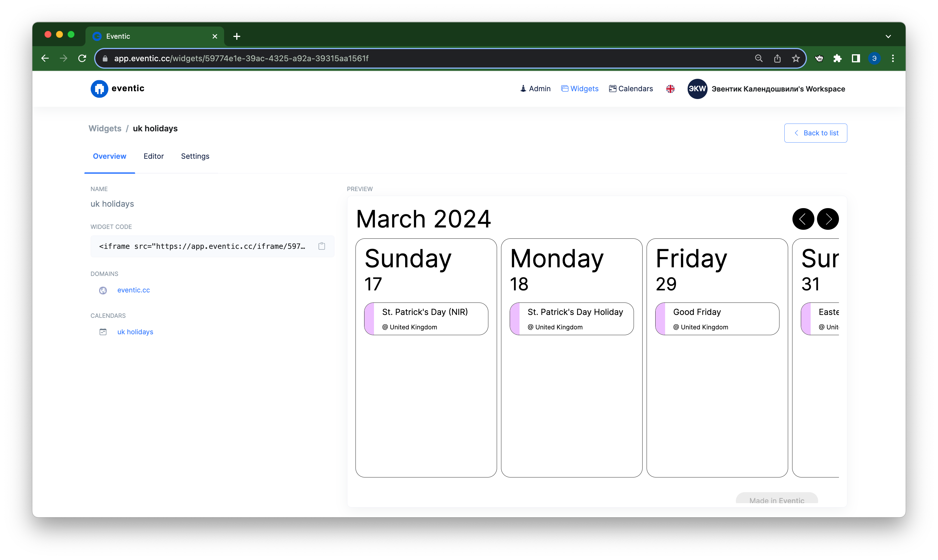The height and width of the screenshot is (560, 938).
Task: Click the eventic brand name text
Action: coord(128,88)
